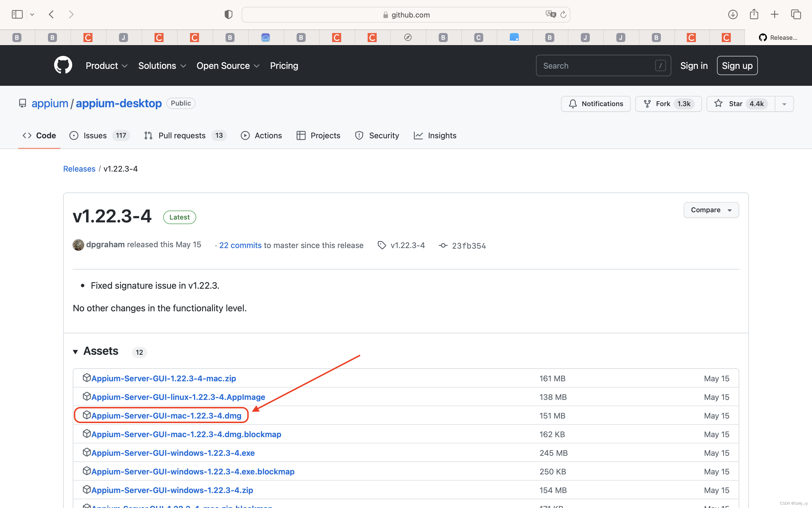Click the package icon beside linux AppImage asset
Viewport: 812px width, 508px height.
pyautogui.click(x=87, y=396)
